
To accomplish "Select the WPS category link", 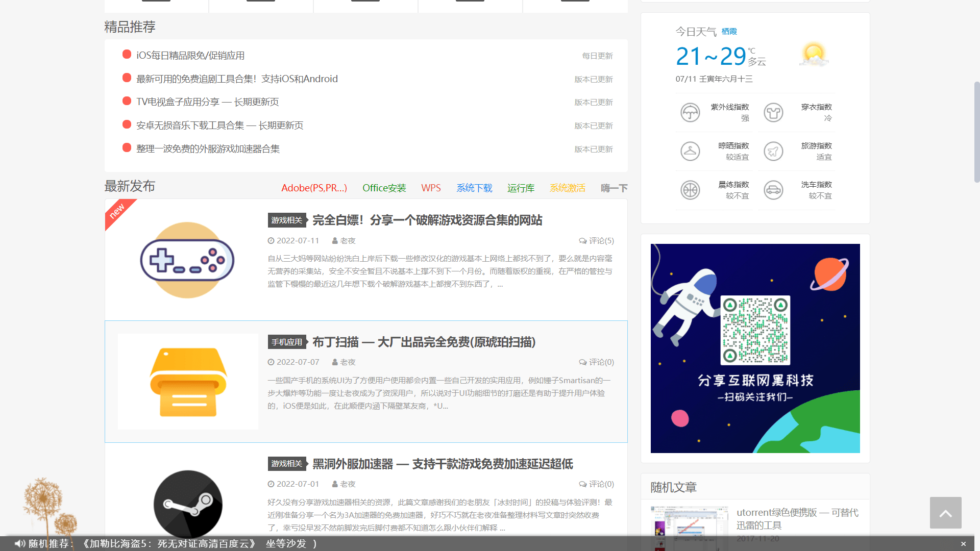I will (431, 188).
